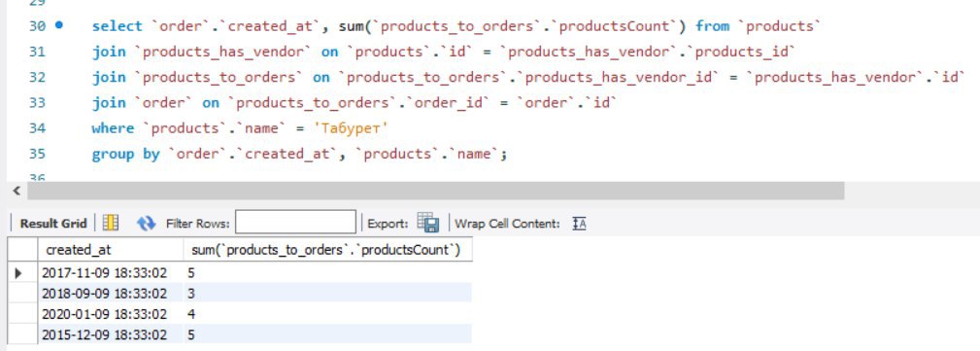Click the created_at column header

tap(110, 250)
